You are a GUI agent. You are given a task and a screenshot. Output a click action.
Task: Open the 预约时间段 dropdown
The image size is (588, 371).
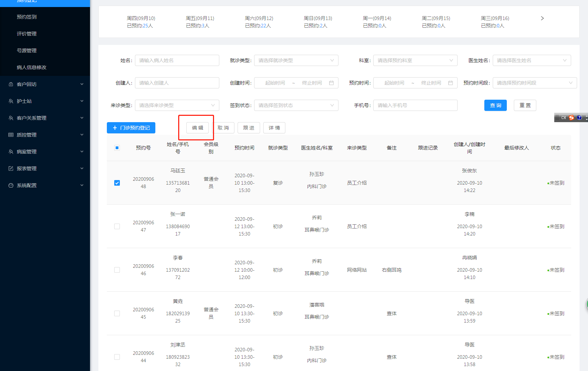[535, 83]
